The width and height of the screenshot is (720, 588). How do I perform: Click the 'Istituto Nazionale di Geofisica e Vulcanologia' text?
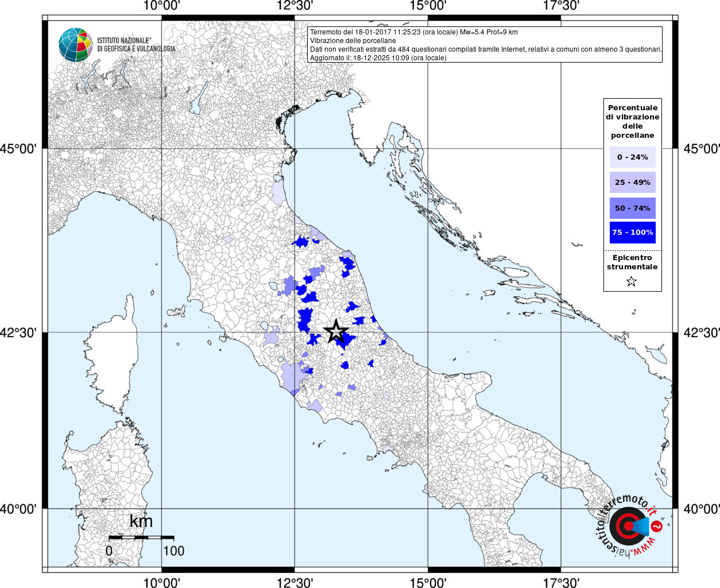tap(136, 45)
